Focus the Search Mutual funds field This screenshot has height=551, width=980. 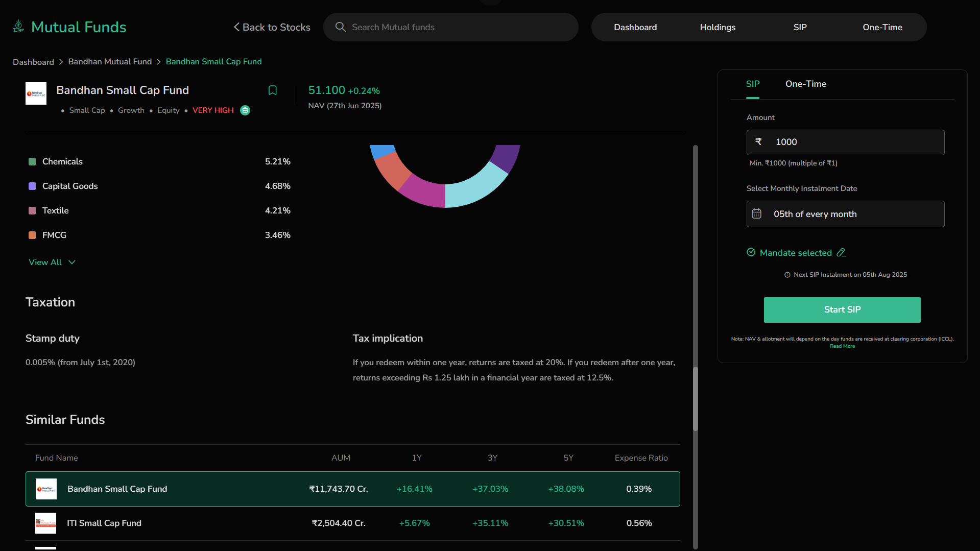(x=451, y=27)
